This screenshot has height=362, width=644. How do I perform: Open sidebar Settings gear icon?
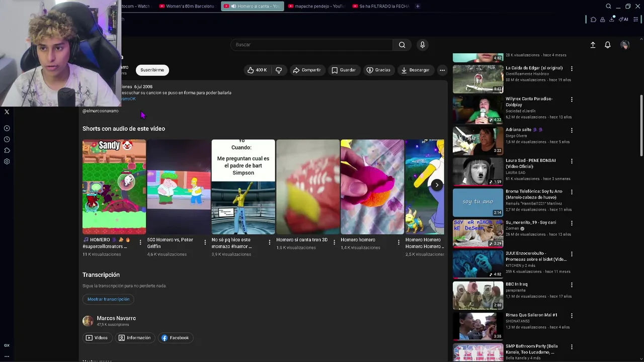pos(7,161)
